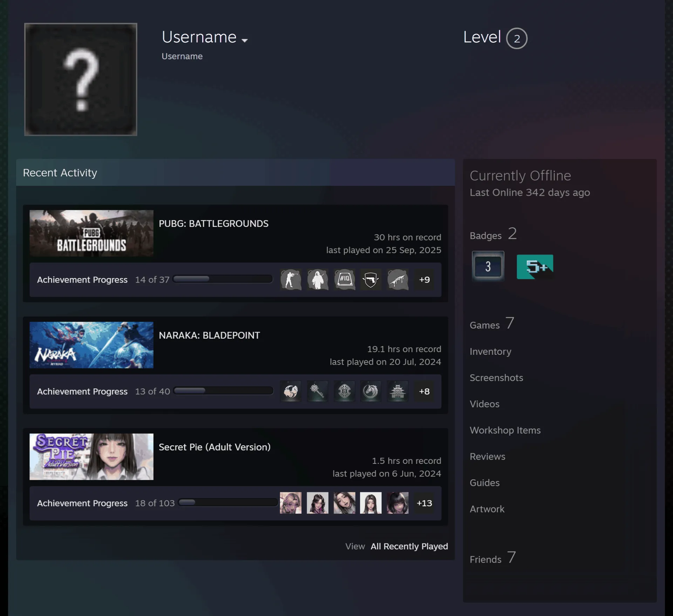Viewport: 673px width, 616px height.
Task: Open Guides section
Action: tap(484, 483)
